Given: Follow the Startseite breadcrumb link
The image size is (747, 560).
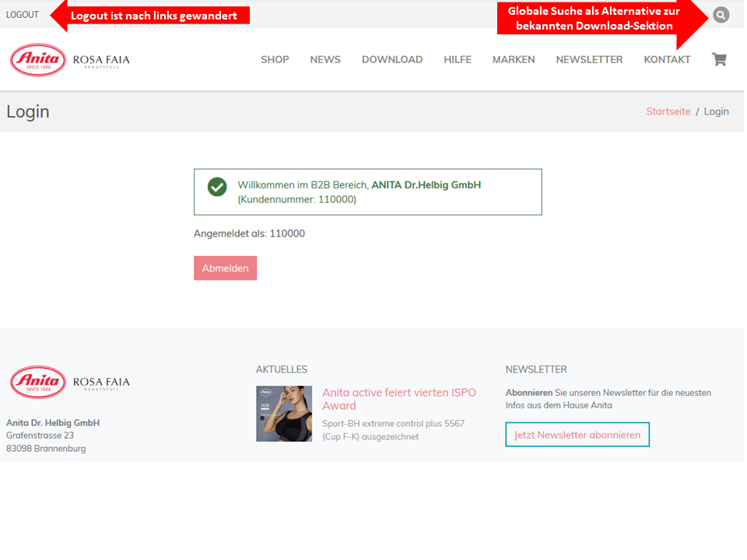Looking at the screenshot, I should point(668,111).
